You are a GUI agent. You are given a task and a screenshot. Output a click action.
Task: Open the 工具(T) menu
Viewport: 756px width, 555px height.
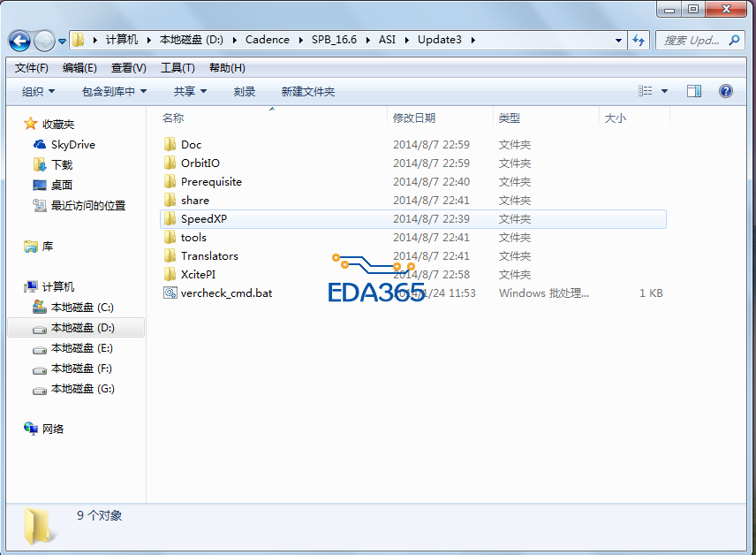[x=178, y=68]
